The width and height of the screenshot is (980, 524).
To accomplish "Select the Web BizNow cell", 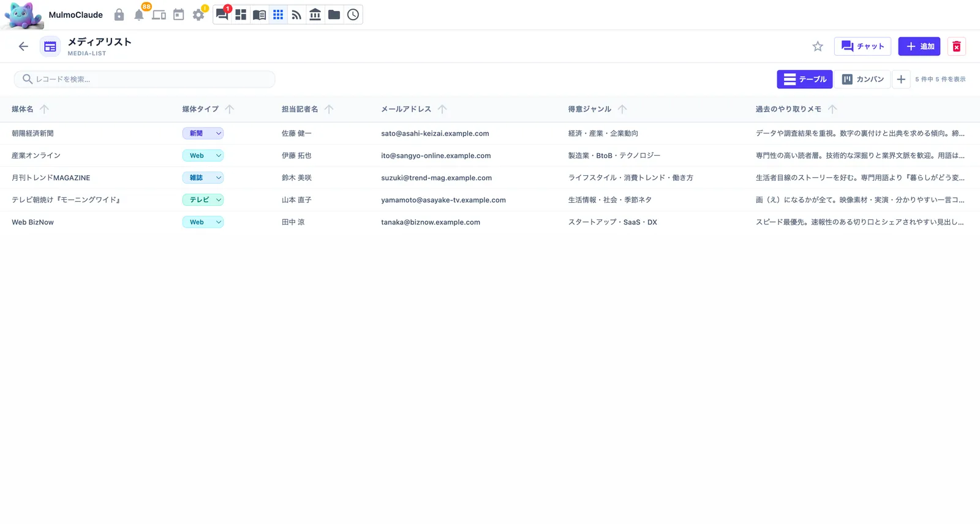I will [x=32, y=222].
